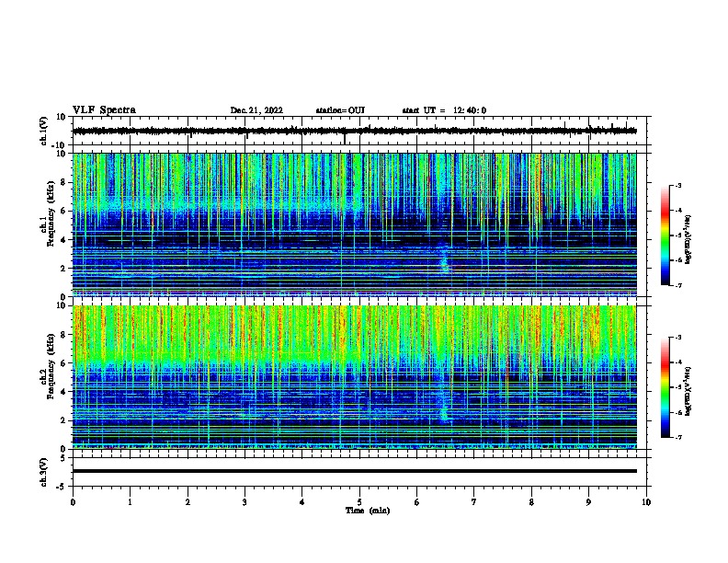Image resolution: width=728 pixels, height=563 pixels.
Task: Click the ch.3 flat voltage trace
Action: [354, 471]
